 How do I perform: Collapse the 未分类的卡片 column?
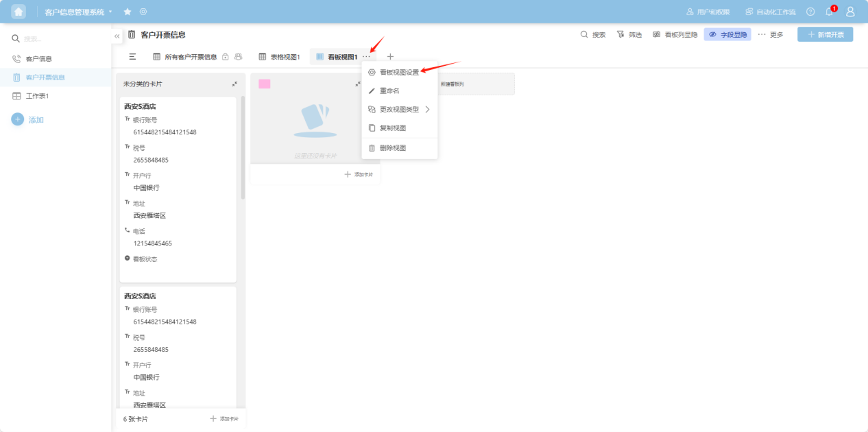(x=234, y=84)
